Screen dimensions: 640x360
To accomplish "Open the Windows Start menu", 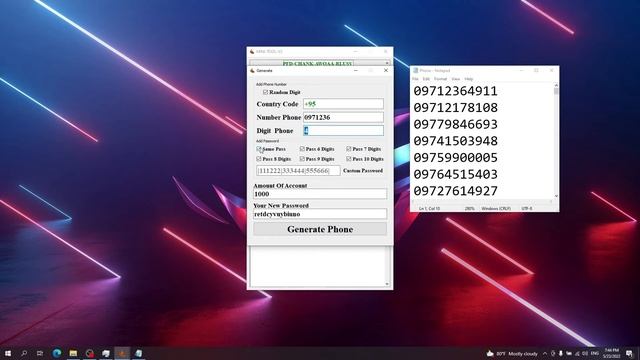I will (8, 353).
